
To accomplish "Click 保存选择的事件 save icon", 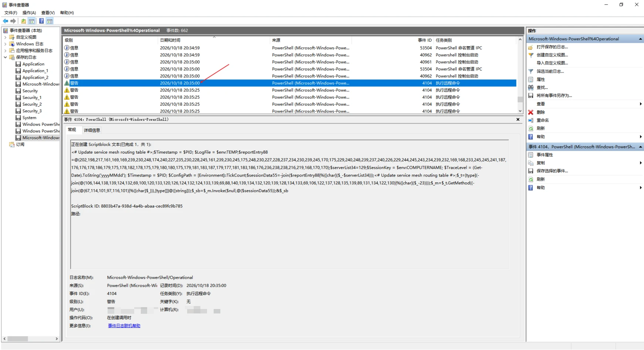I will click(x=531, y=171).
